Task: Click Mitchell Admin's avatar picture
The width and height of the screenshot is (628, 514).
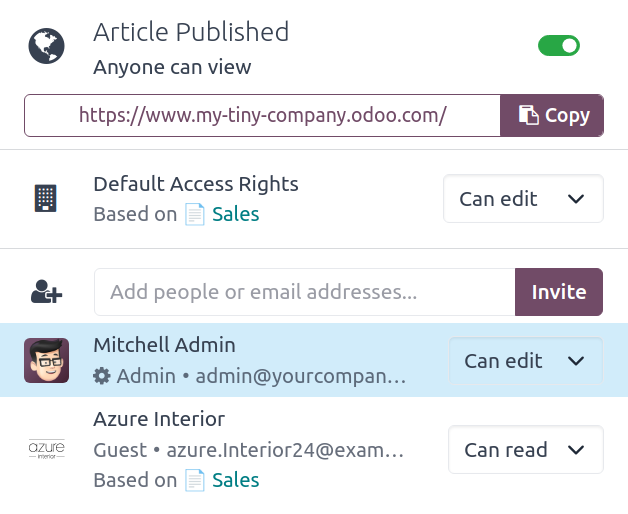Action: coord(46,361)
